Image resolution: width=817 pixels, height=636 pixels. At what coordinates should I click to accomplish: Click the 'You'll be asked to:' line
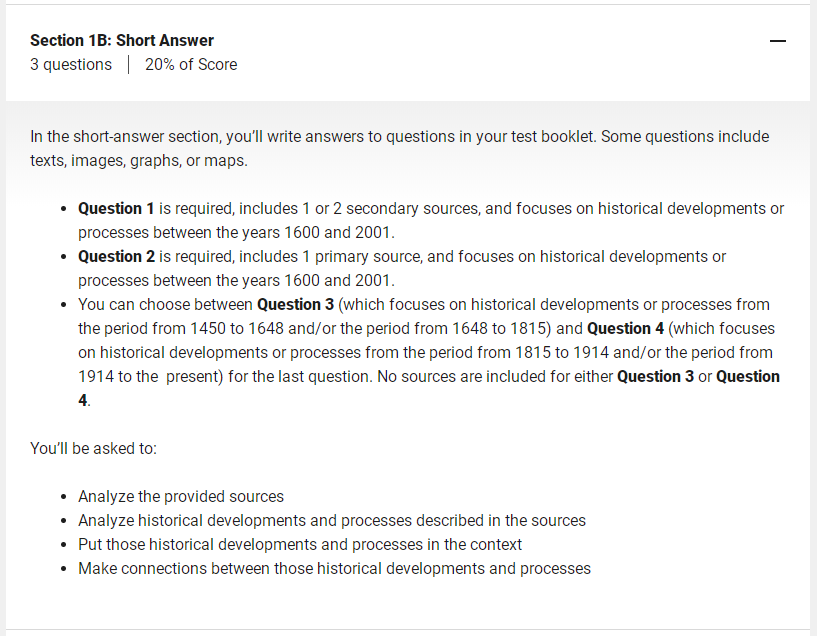point(93,448)
